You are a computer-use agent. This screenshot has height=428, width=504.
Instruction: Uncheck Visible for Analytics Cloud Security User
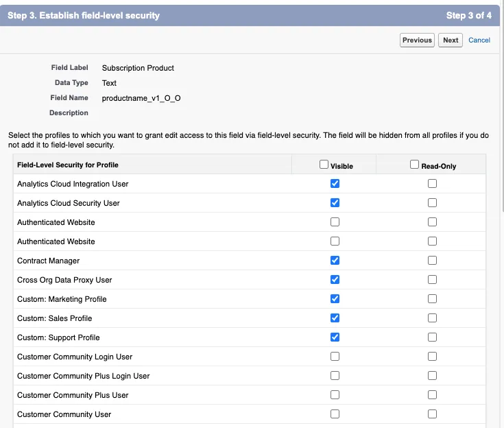(335, 203)
